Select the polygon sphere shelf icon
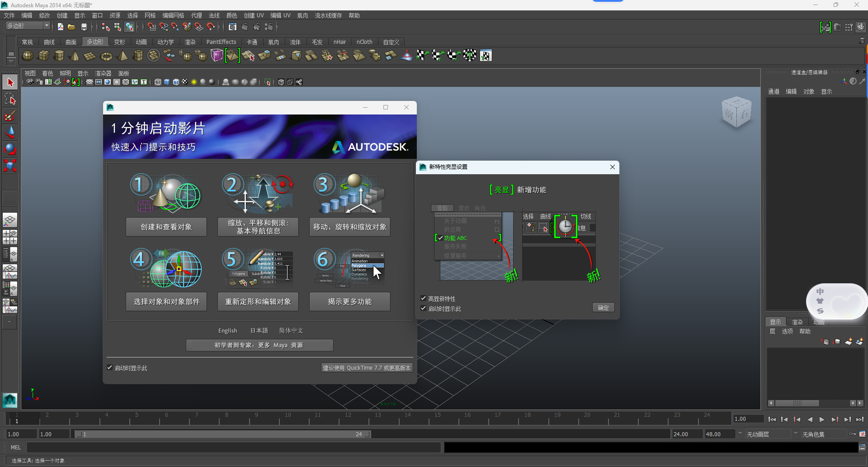The width and height of the screenshot is (868, 467). (28, 56)
